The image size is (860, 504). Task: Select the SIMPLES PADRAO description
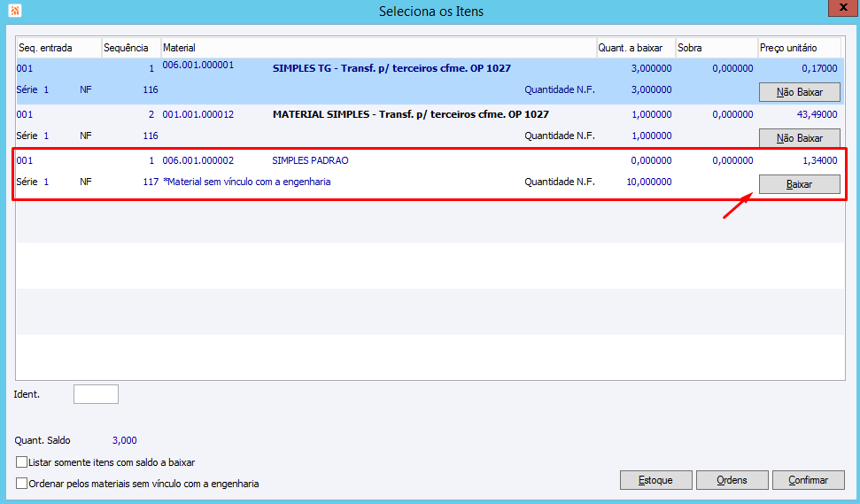click(x=311, y=160)
